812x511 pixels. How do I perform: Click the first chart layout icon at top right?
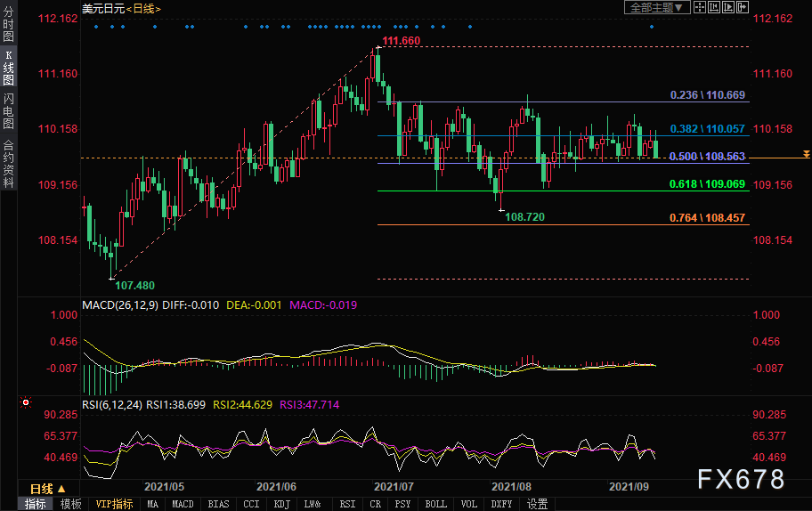[702, 7]
